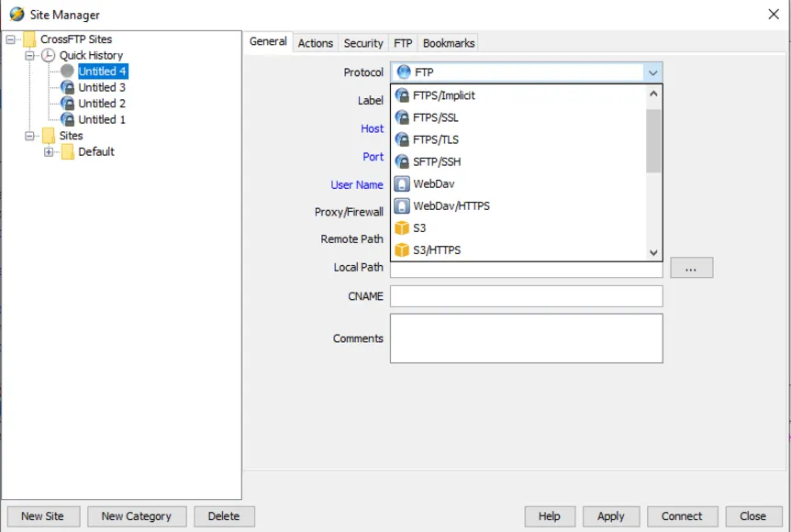Click the FTPS/TLS lock globe icon
791x532 pixels.
402,139
